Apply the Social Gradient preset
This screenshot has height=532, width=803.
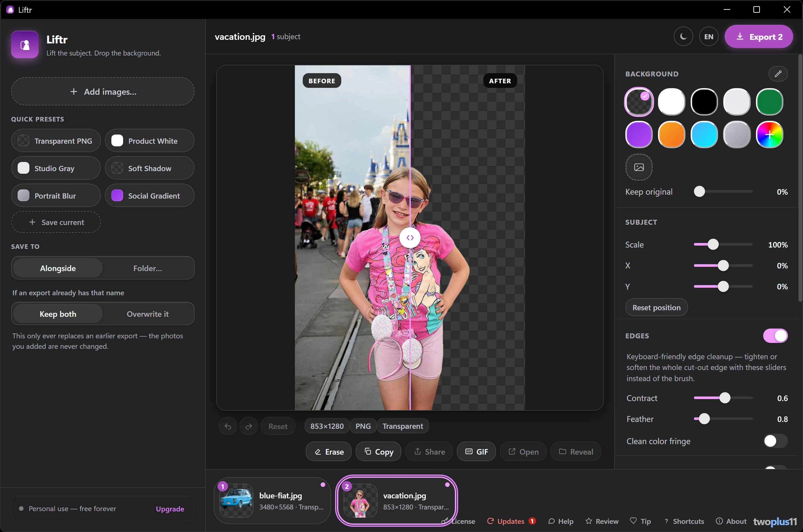pyautogui.click(x=150, y=195)
